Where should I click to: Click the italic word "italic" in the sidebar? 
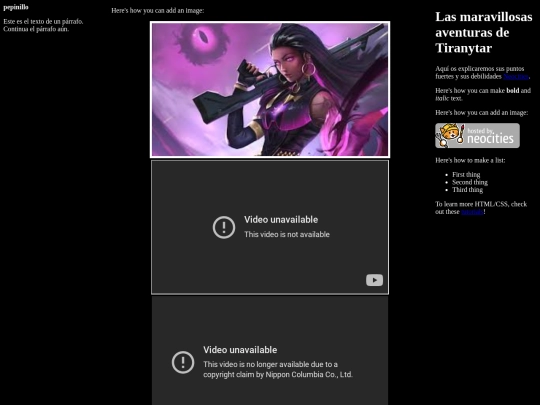click(x=442, y=98)
